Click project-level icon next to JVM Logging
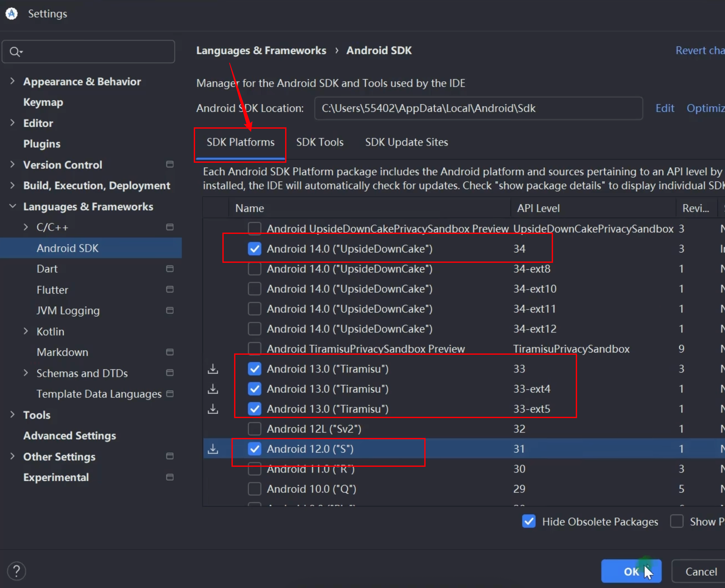This screenshot has height=588, width=725. (170, 310)
